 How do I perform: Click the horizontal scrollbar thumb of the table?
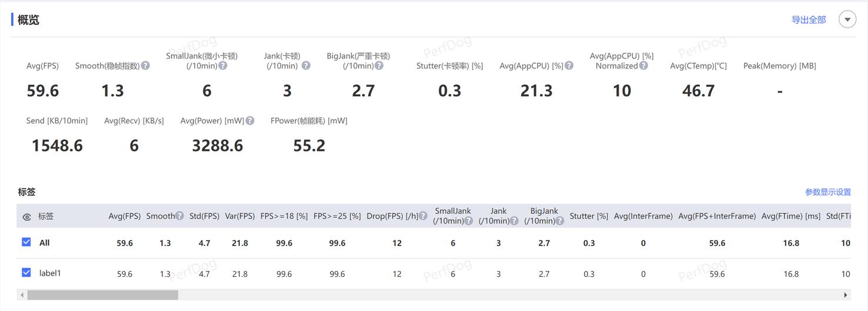pyautogui.click(x=103, y=295)
